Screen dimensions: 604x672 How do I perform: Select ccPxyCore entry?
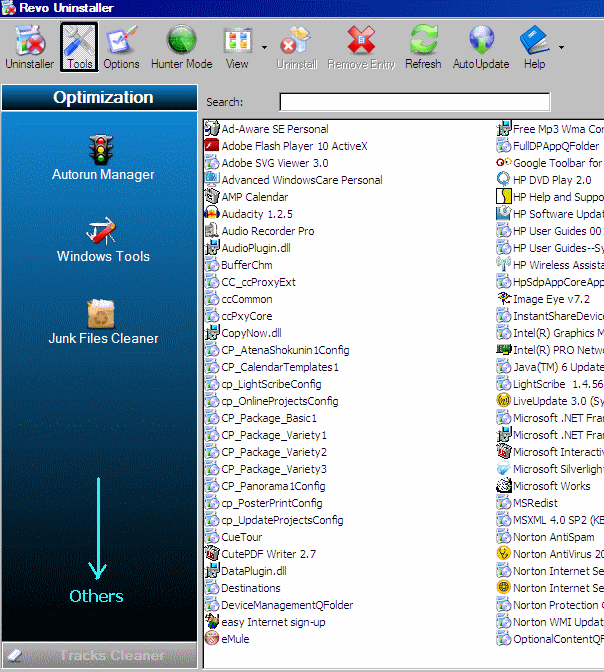pos(239,316)
